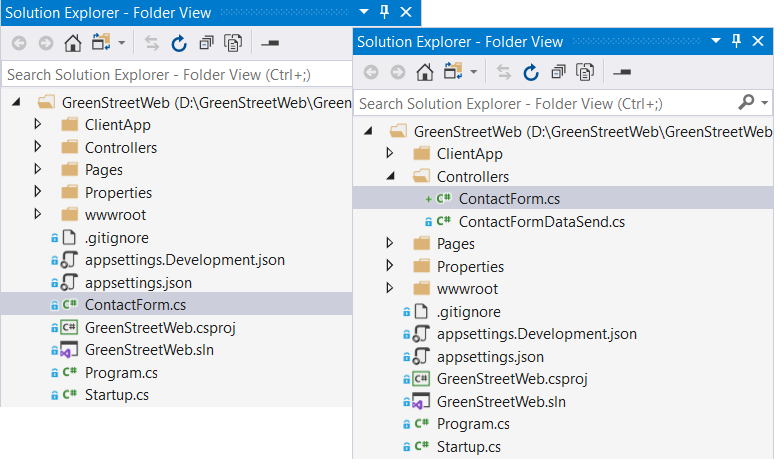Select .gitignore file in left panel

point(117,238)
